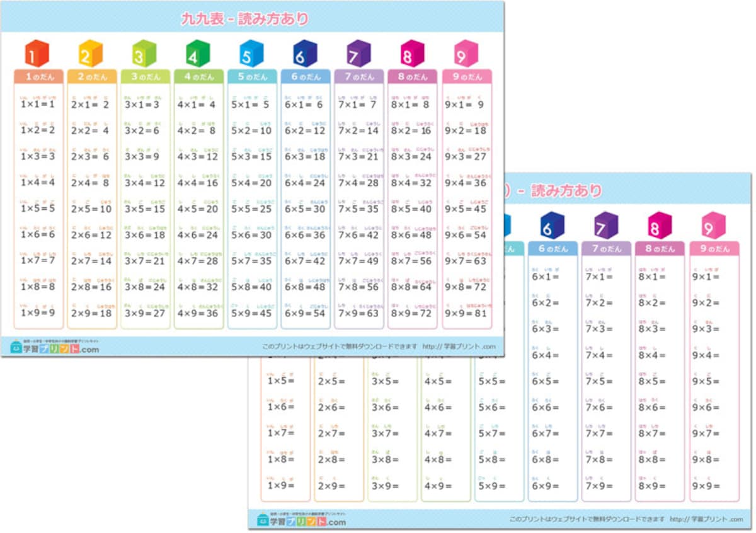
Task: Select the green number 4 cube icon
Action: click(197, 54)
